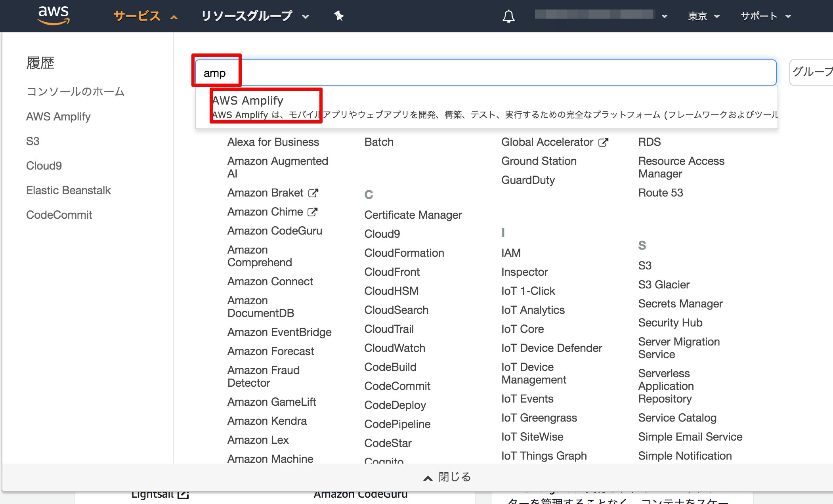
Task: Open CodeStar service
Action: tap(388, 443)
